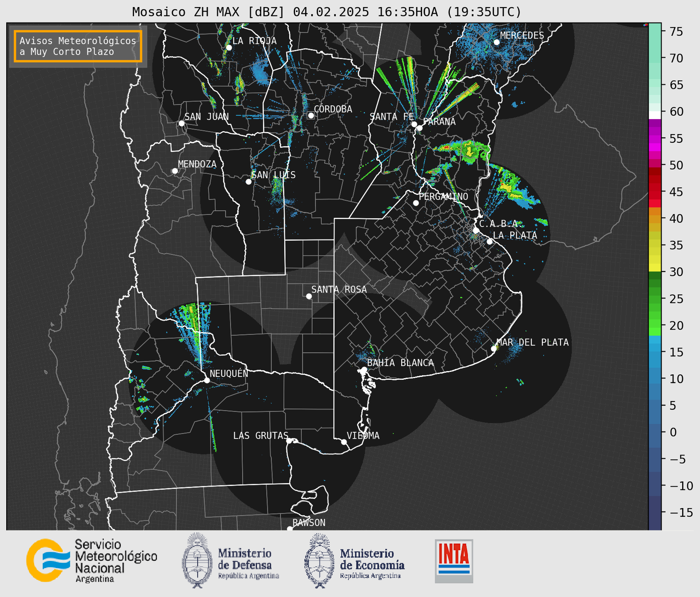The image size is (700, 597).
Task: Select the MERCEDES city marker dot
Action: coord(496,42)
